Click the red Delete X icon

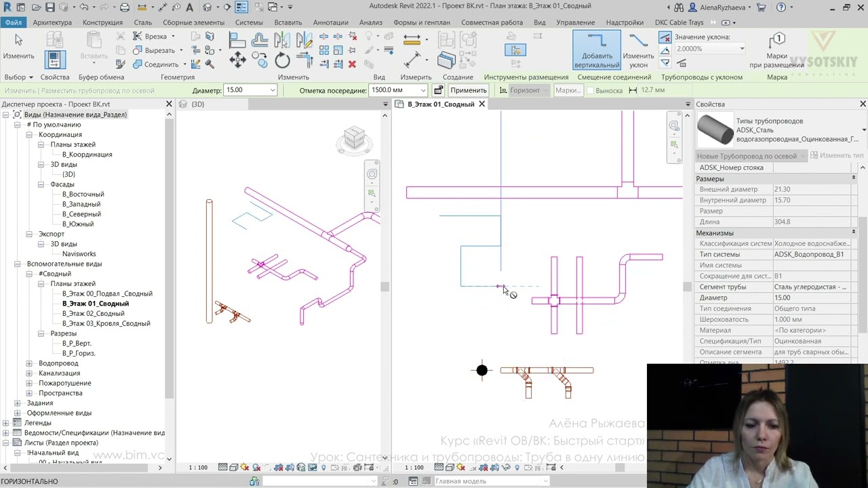pyautogui.click(x=352, y=64)
